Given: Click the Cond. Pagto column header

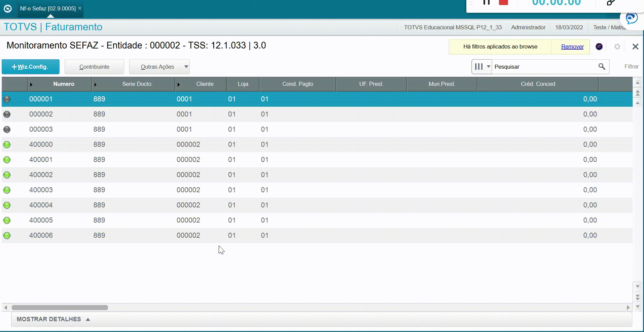Looking at the screenshot, I should (298, 84).
